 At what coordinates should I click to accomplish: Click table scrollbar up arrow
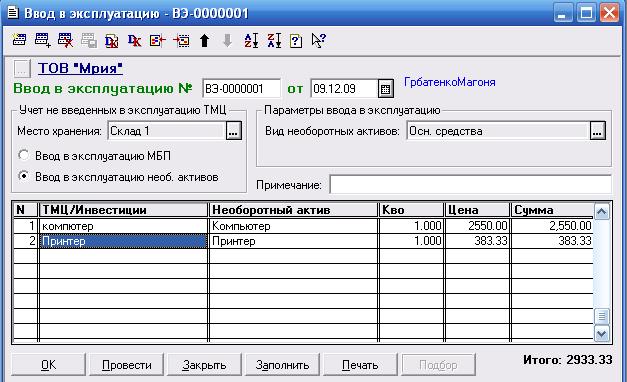(x=601, y=212)
